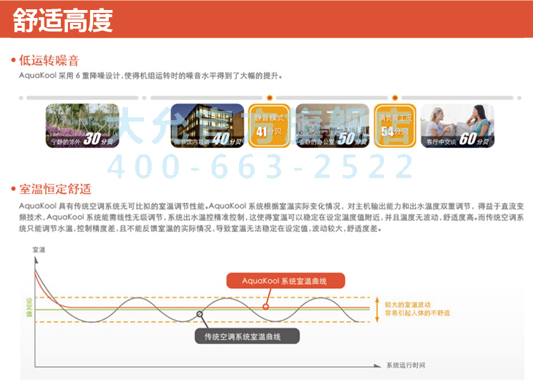Click the orange dot above 静音模式 tile
The width and height of the screenshot is (533, 392).
point(270,97)
